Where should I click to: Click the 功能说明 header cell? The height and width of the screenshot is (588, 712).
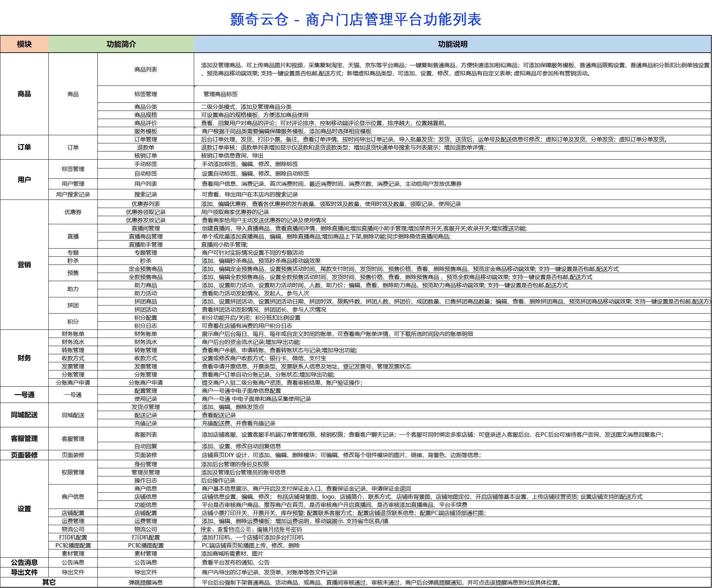coord(452,44)
